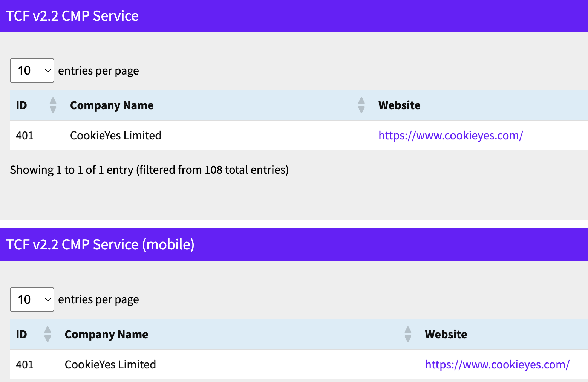The image size is (588, 382).
Task: Sort Company Name ascending in the top table
Action: pos(361,101)
